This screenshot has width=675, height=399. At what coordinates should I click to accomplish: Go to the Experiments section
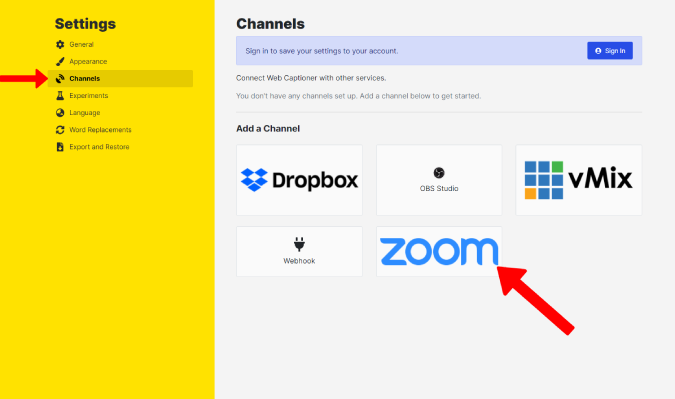tap(120, 96)
